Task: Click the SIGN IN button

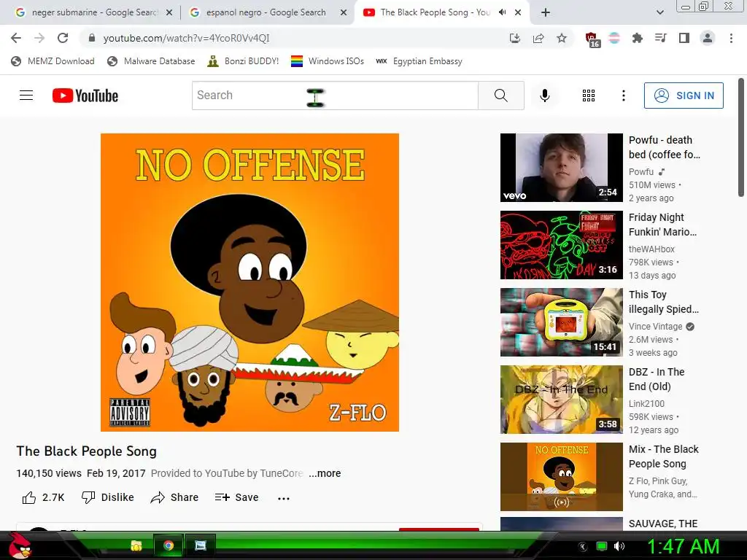Action: click(x=683, y=96)
